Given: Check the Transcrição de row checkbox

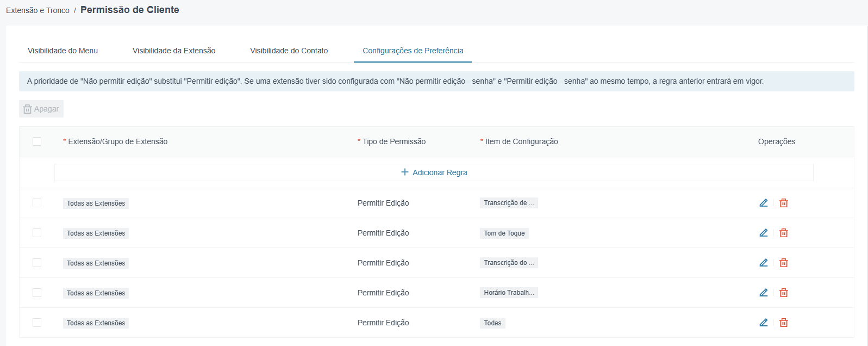Looking at the screenshot, I should [37, 203].
